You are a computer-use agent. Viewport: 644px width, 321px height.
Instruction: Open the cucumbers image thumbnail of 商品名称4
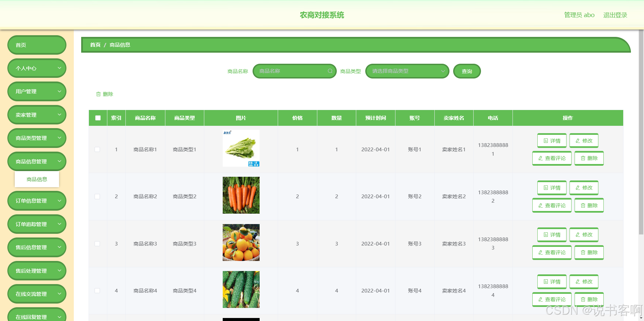tap(241, 289)
